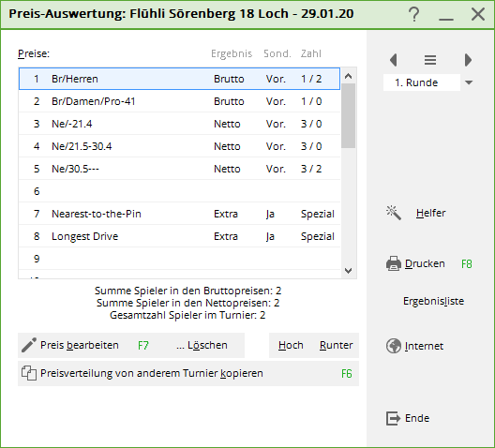Viewport: 495px width, 448px height.
Task: Click the Löschen button
Action: (x=202, y=345)
